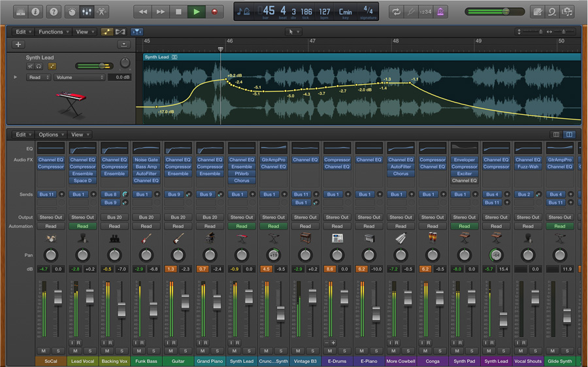Toggle the Cycle mode button
Image resolution: width=588 pixels, height=367 pixels.
point(395,12)
